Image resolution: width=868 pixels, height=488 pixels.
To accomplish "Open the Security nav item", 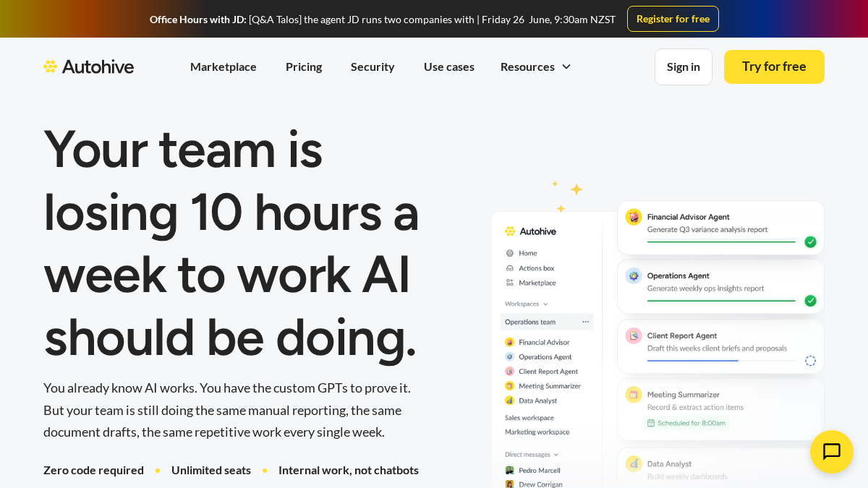I will point(373,67).
